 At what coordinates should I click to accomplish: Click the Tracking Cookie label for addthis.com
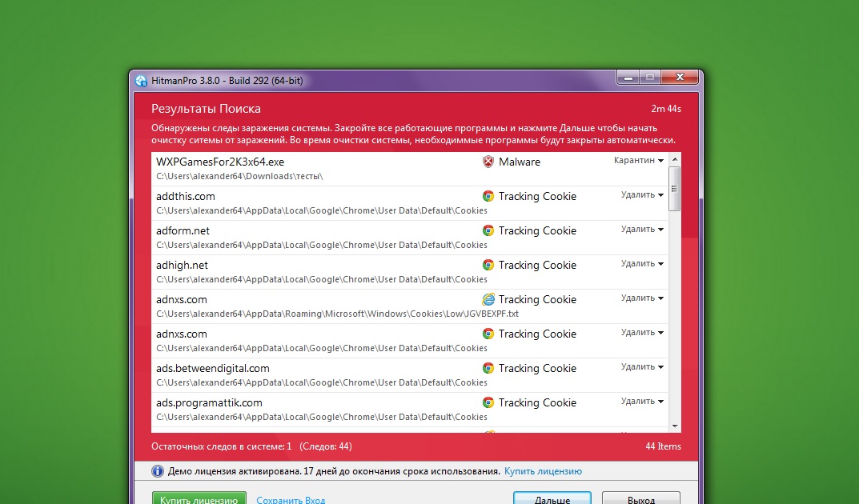537,197
